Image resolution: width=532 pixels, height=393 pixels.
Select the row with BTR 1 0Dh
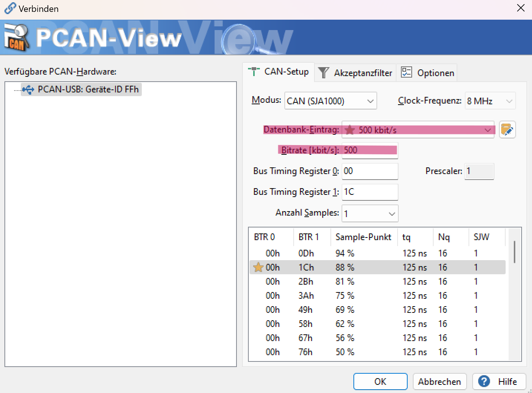tap(378, 253)
